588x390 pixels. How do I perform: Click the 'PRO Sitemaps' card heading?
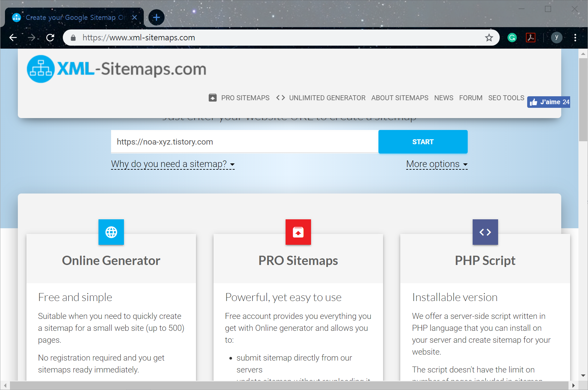pos(298,261)
